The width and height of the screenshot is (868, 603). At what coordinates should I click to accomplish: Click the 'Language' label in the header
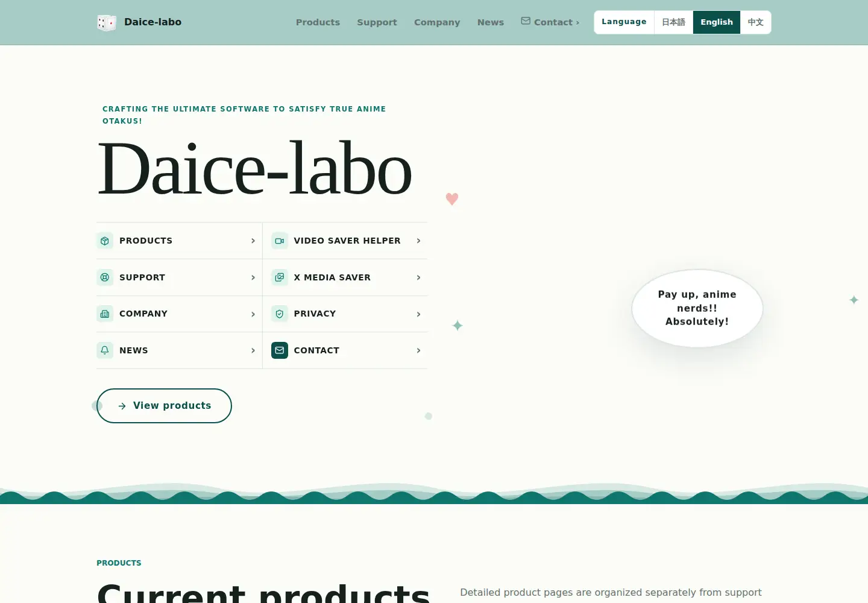tap(624, 22)
